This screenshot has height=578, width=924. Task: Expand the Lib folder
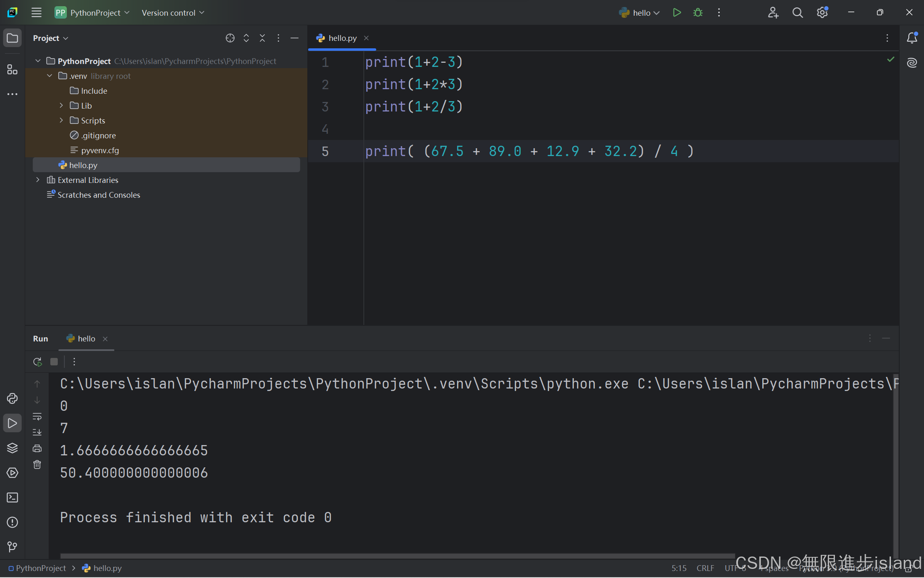click(61, 106)
